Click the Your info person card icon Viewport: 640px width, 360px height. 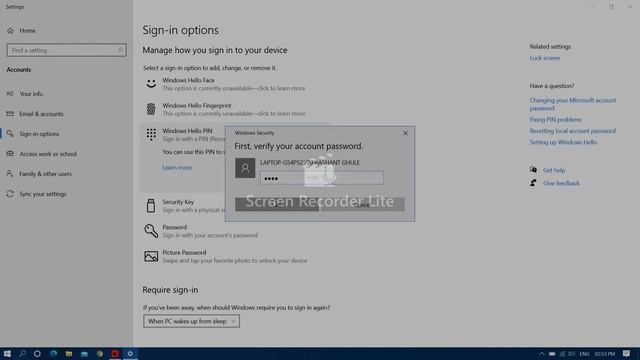(10, 93)
